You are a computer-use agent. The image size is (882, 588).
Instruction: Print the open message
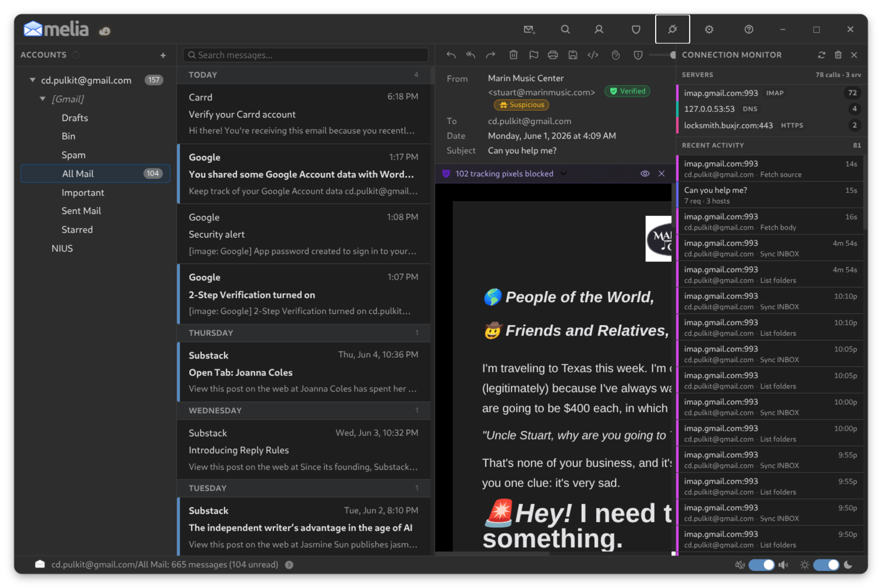pos(553,55)
